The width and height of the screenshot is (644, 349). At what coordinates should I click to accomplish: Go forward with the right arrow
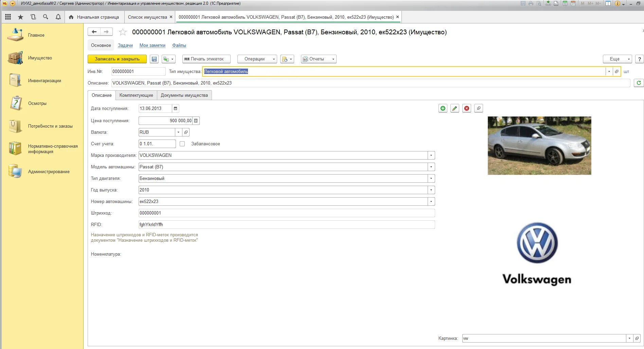tap(106, 32)
